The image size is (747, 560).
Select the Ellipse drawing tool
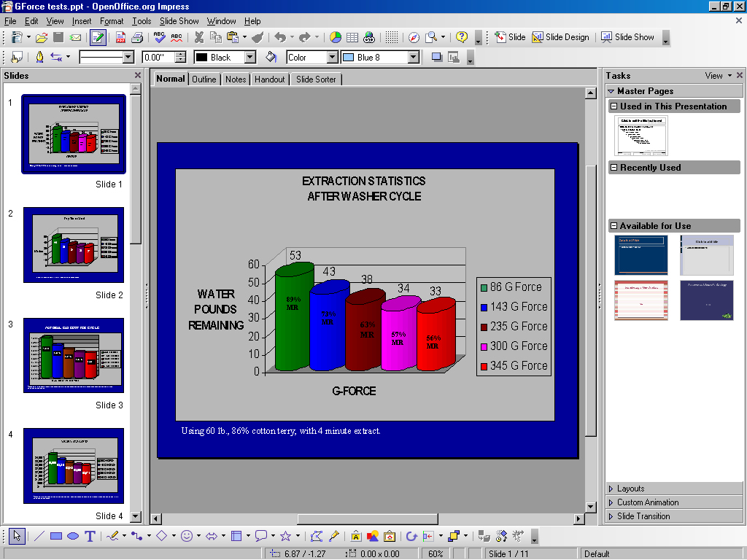coord(73,536)
